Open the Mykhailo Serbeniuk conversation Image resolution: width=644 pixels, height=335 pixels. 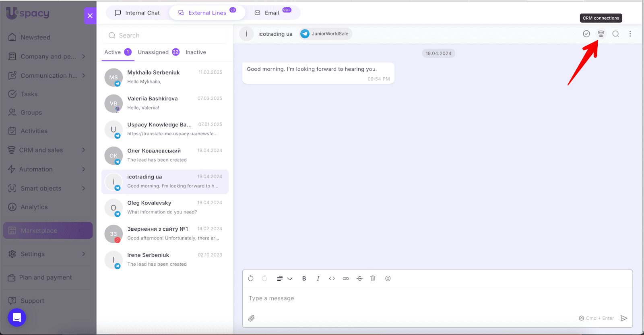165,77
